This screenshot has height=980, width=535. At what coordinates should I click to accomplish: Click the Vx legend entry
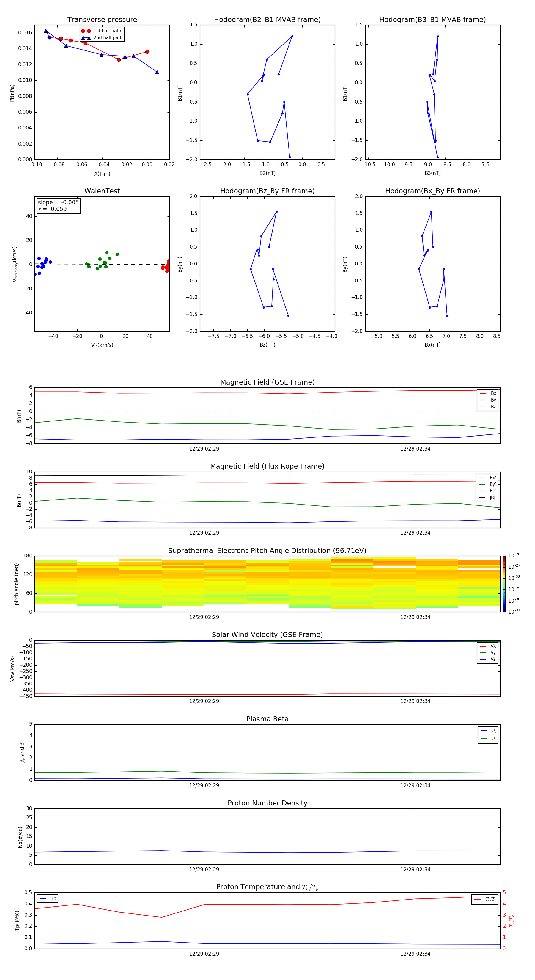(x=488, y=647)
